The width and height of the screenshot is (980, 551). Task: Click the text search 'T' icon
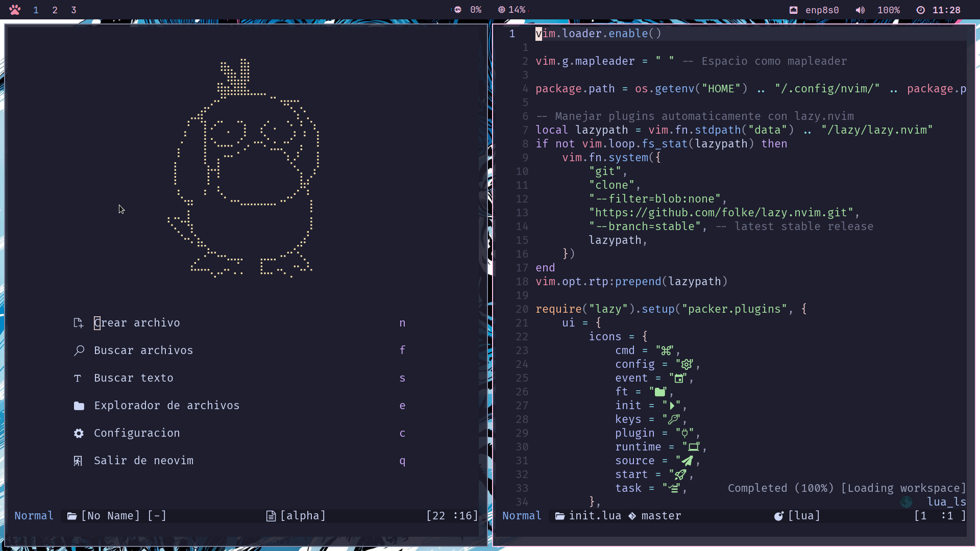click(x=78, y=378)
